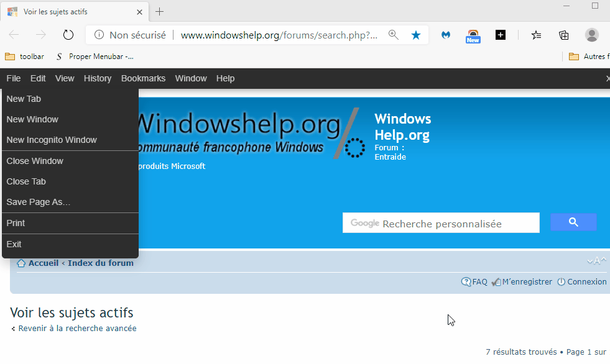This screenshot has width=610, height=364.
Task: Open the File menu
Action: [x=14, y=78]
